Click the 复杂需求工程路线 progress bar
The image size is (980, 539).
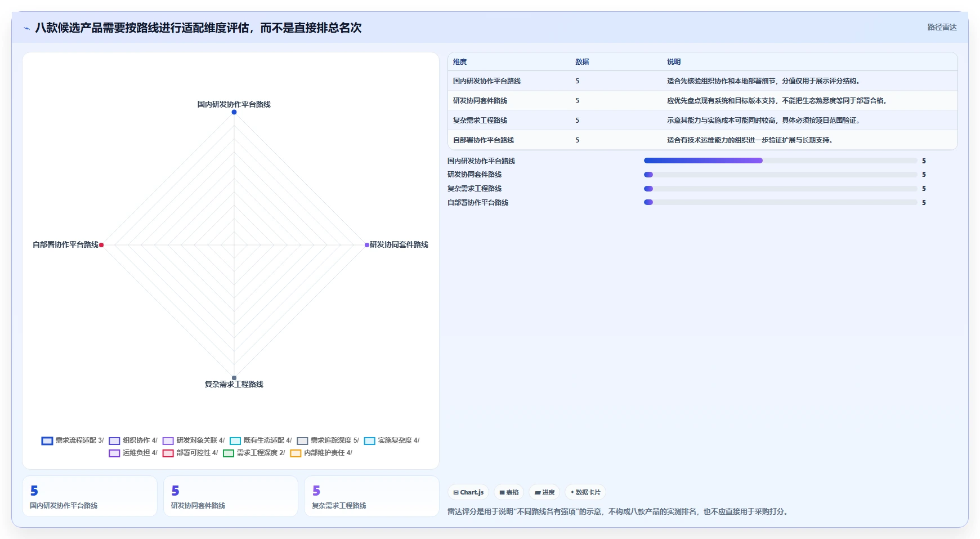(780, 189)
